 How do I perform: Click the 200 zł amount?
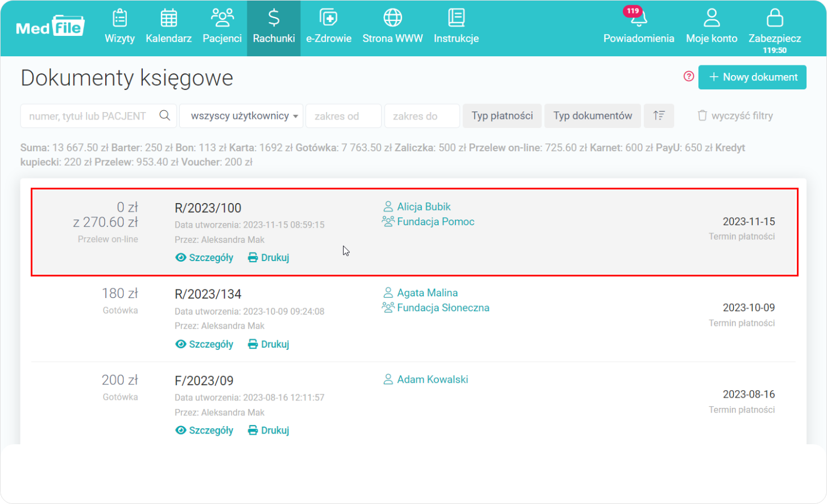120,380
